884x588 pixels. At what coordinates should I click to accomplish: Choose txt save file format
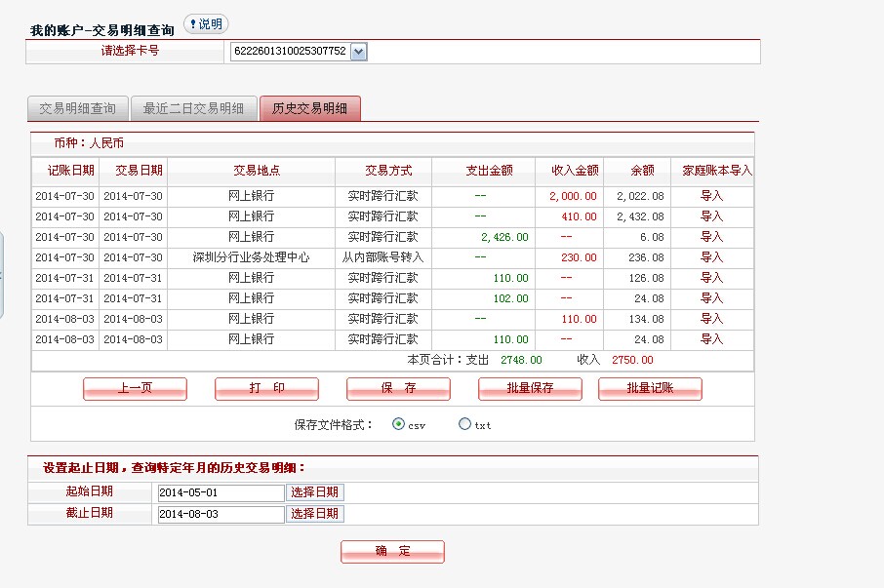[464, 424]
